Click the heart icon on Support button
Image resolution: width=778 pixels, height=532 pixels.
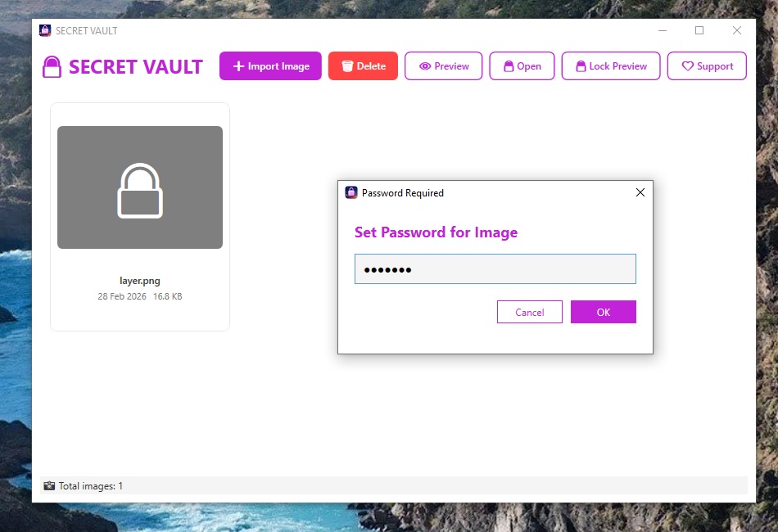pos(688,66)
